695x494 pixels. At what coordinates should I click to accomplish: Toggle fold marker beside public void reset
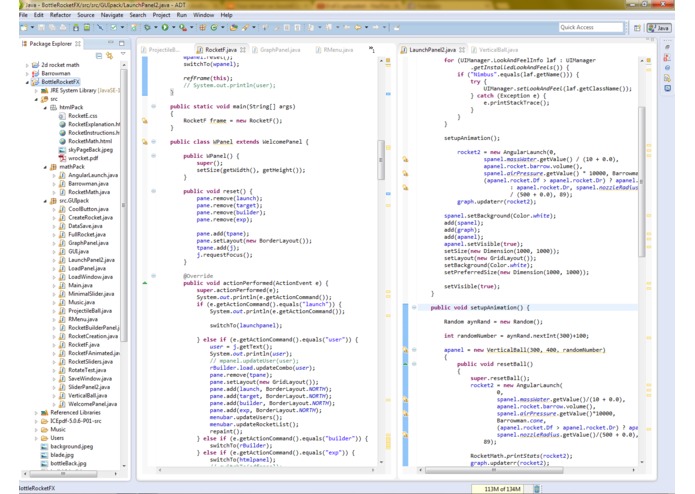pyautogui.click(x=153, y=191)
